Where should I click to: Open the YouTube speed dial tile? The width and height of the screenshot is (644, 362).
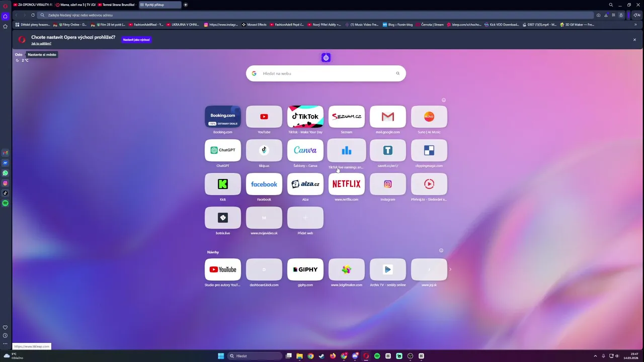264,117
